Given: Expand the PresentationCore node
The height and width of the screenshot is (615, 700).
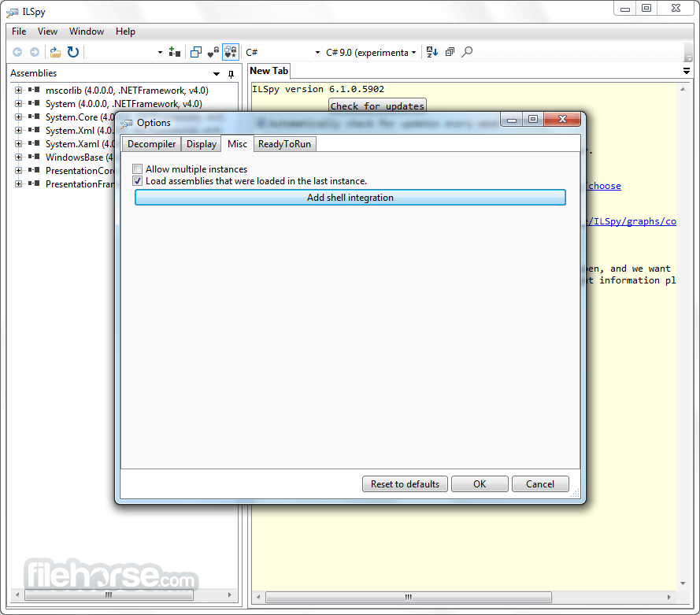Looking at the screenshot, I should (x=18, y=171).
